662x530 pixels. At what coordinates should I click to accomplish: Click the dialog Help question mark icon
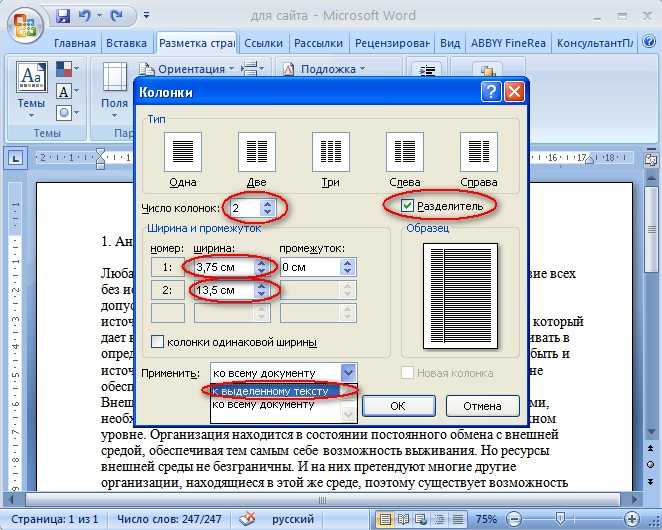[491, 91]
